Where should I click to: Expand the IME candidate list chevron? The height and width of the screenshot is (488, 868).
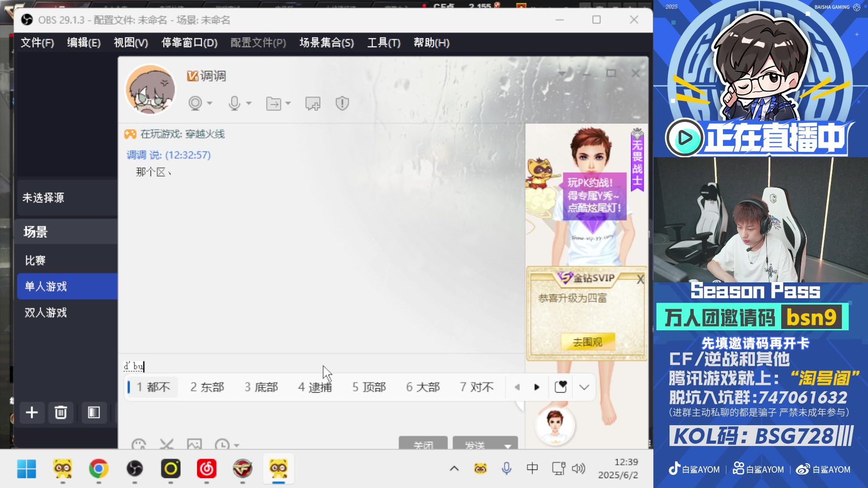(584, 387)
